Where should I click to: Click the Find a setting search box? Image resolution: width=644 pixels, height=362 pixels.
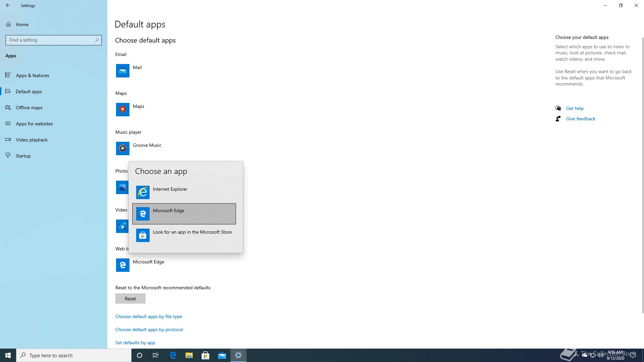point(54,40)
